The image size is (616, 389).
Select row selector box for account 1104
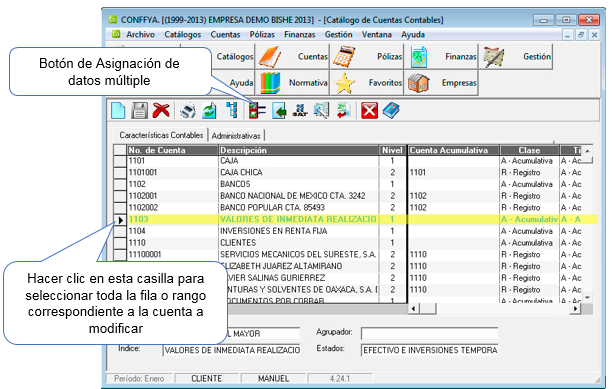pos(120,231)
